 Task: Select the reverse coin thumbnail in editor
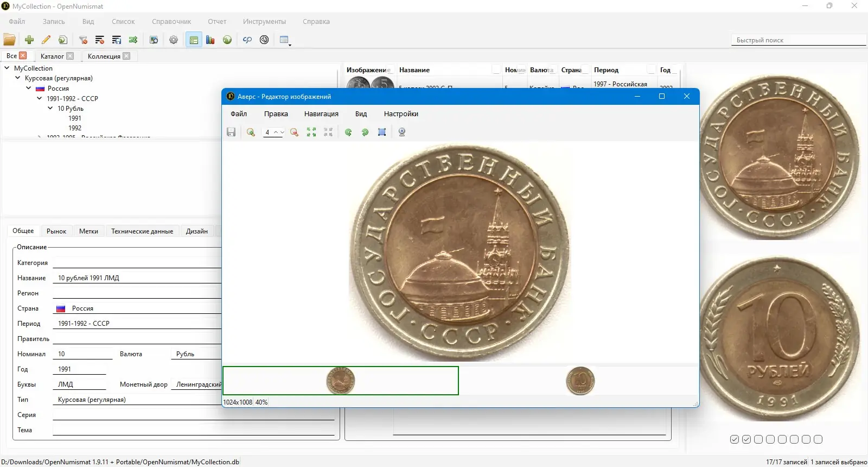580,381
